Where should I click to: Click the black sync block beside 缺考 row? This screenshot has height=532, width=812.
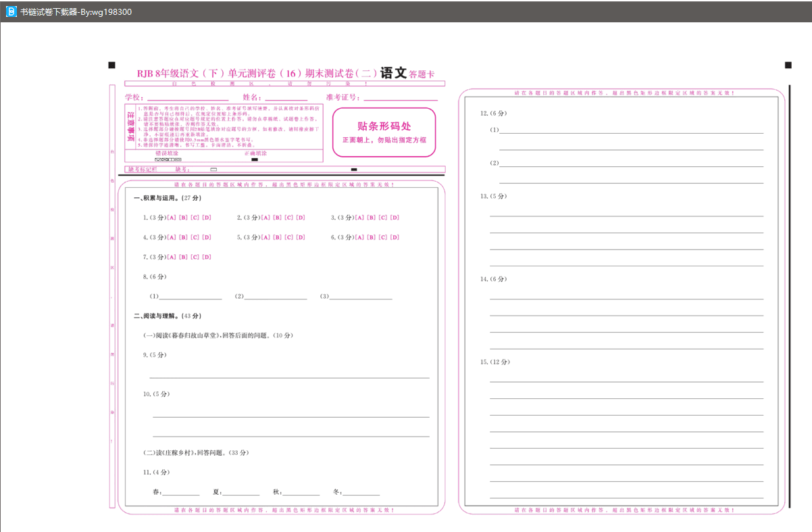pyautogui.click(x=354, y=170)
